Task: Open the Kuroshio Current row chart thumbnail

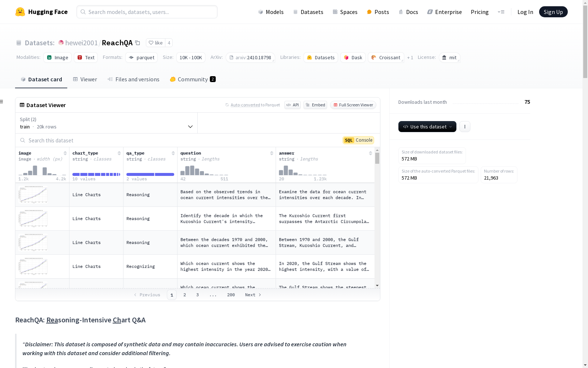Action: point(33,219)
